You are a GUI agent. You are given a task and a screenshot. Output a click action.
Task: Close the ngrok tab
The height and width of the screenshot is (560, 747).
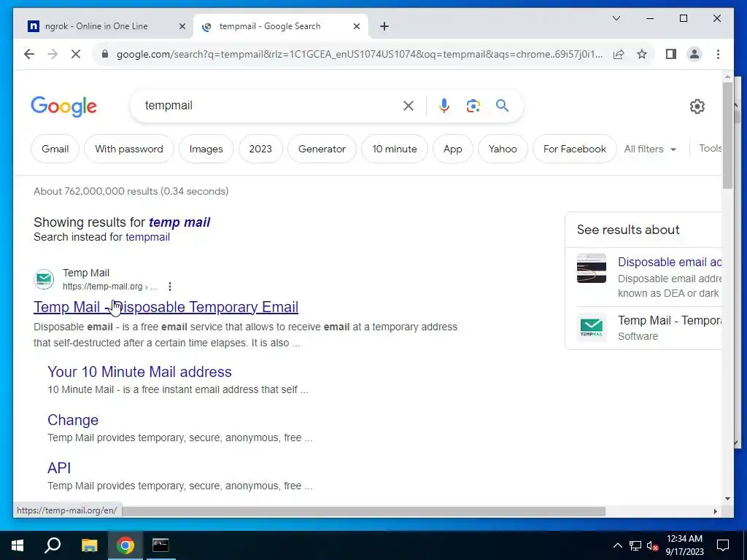click(x=182, y=26)
